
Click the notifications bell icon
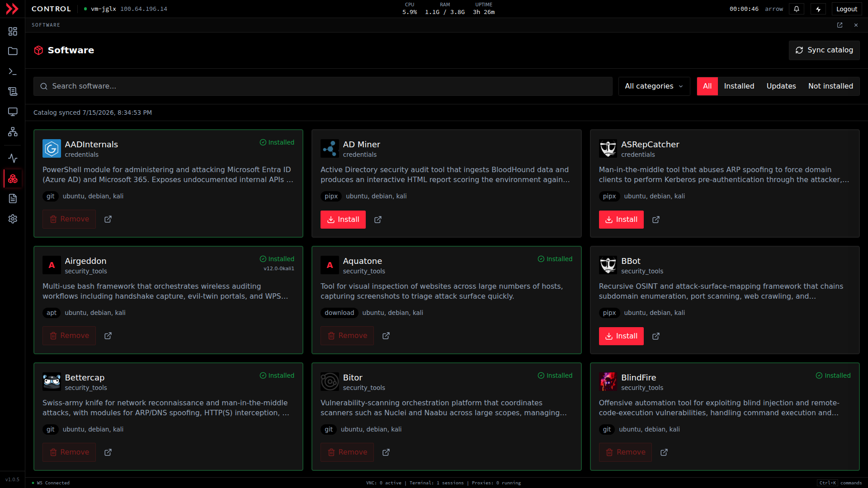pos(797,9)
